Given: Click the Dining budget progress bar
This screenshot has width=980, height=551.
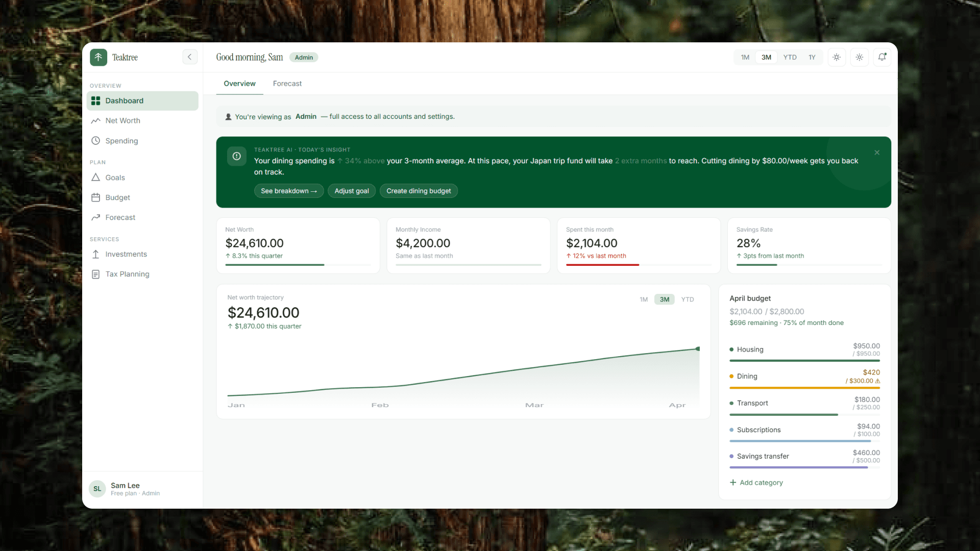Looking at the screenshot, I should tap(805, 388).
